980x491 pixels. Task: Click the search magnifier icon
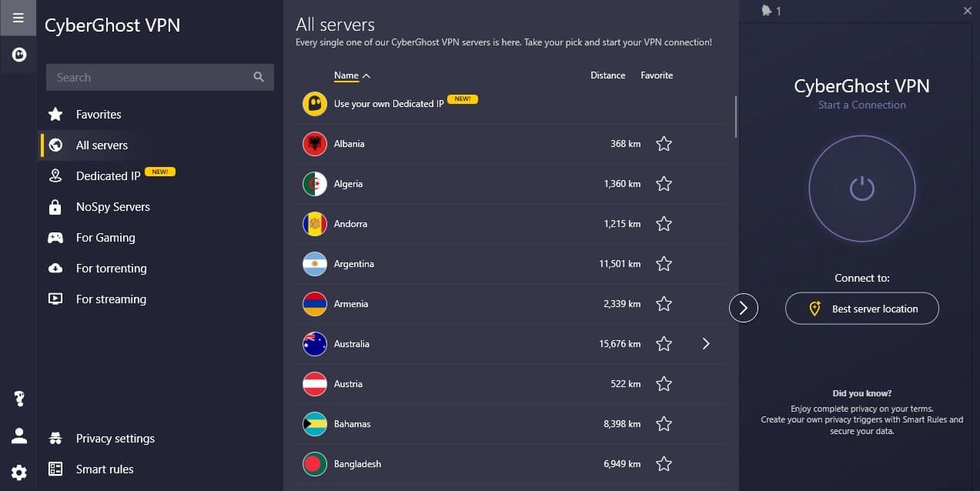(259, 77)
